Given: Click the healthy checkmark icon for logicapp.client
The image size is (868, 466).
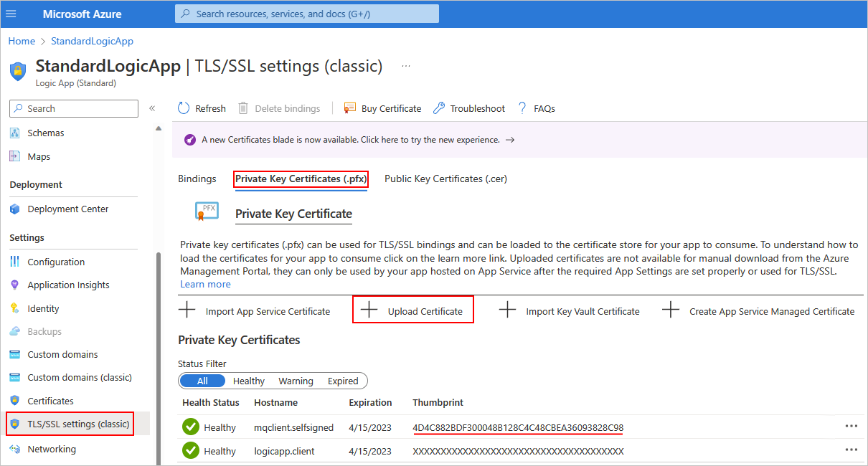Looking at the screenshot, I should click(190, 451).
